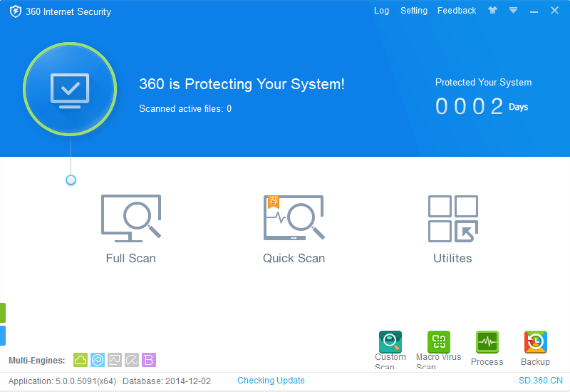Start a Full Scan

click(131, 229)
